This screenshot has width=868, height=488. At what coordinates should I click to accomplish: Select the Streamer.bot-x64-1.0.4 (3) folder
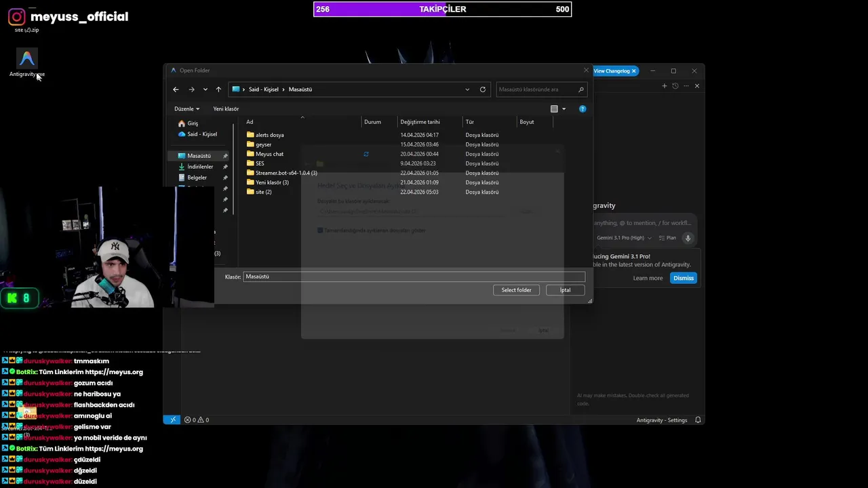point(286,173)
